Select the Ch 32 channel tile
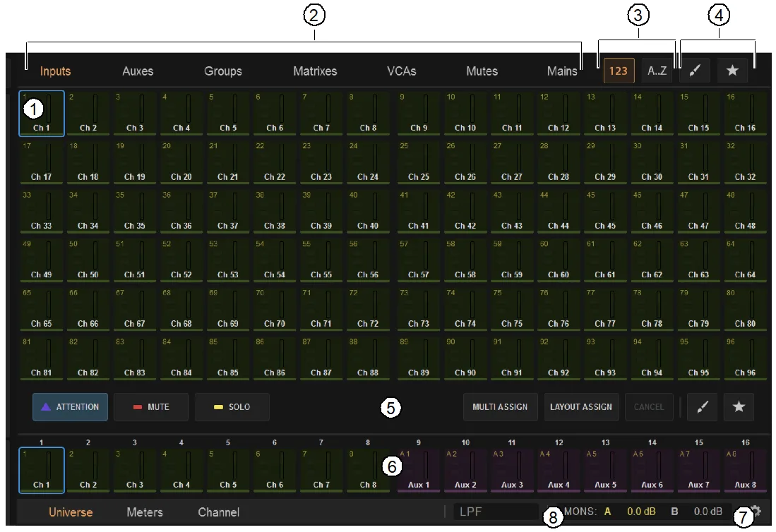This screenshot has width=776, height=532. coord(746,162)
